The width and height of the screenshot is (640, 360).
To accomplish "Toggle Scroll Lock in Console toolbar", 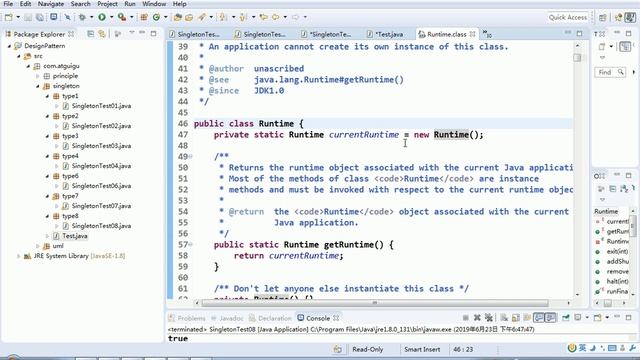I will click(516, 318).
